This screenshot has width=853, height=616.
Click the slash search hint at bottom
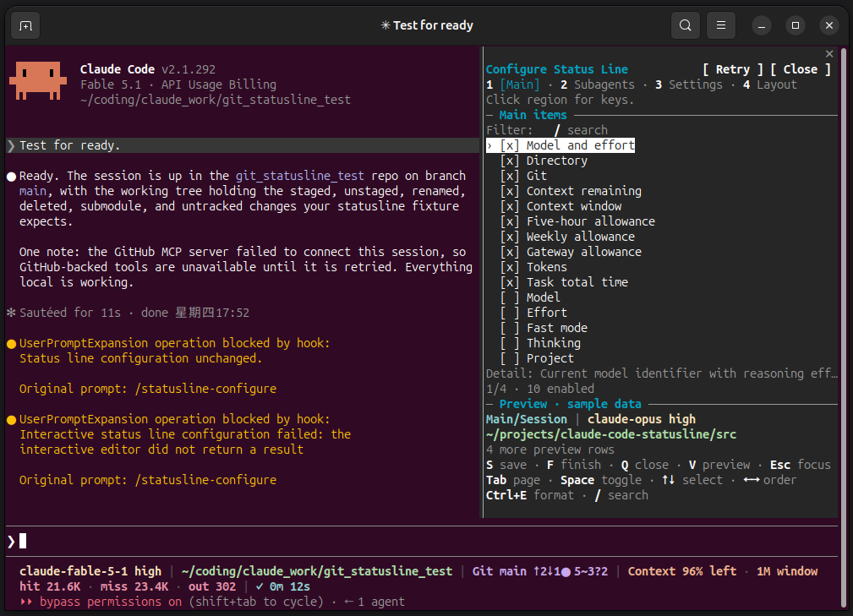pos(621,495)
